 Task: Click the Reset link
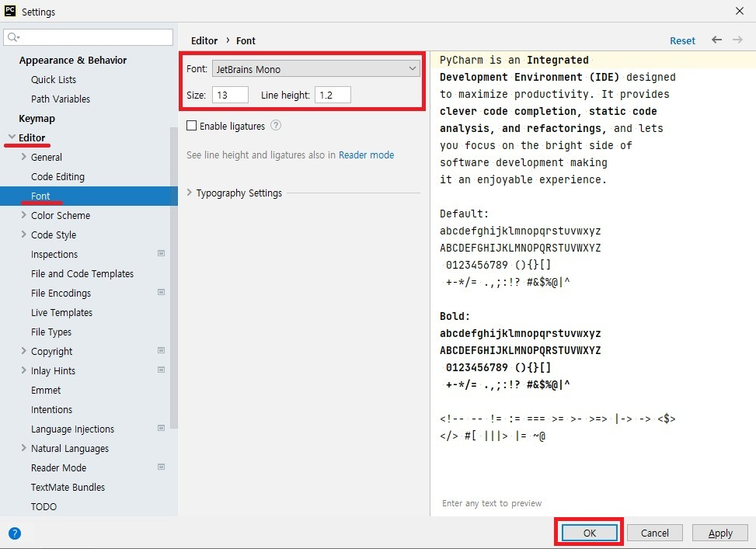(x=681, y=40)
